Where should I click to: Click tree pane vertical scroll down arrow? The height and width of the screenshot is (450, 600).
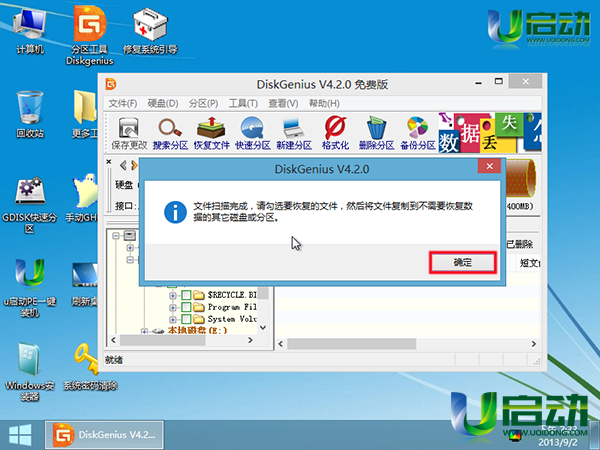263,328
